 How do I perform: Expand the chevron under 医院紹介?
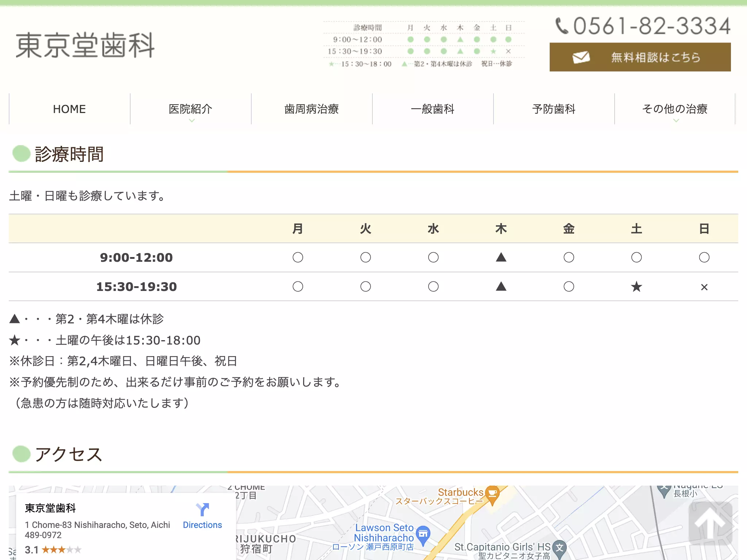click(x=192, y=120)
